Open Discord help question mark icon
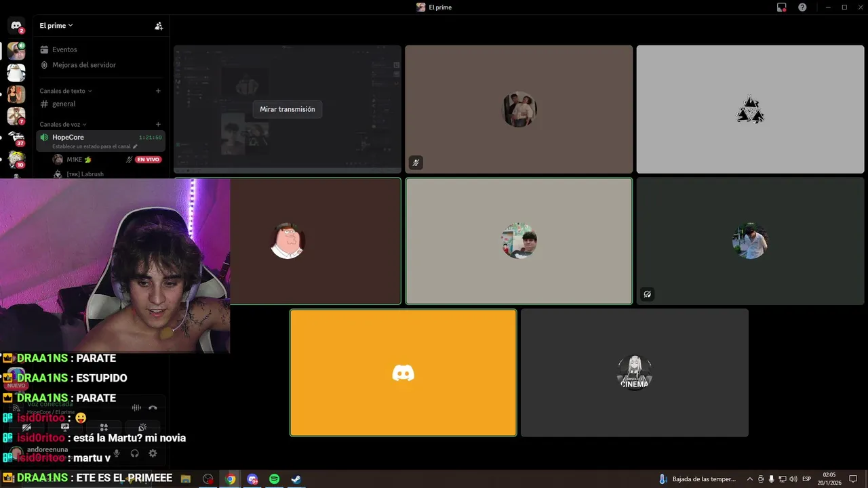868x488 pixels. (x=802, y=7)
